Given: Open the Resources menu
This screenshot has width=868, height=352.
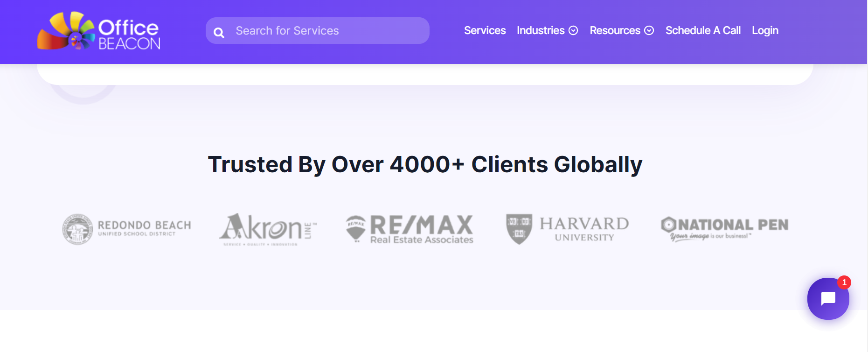Looking at the screenshot, I should [x=615, y=30].
